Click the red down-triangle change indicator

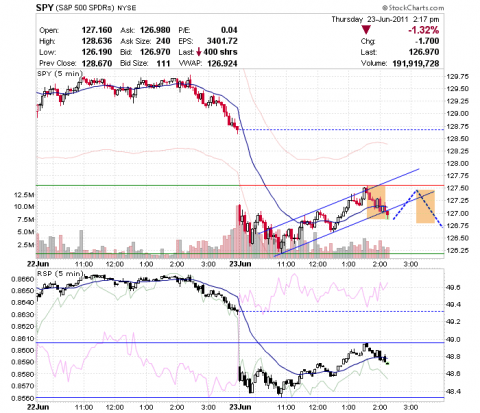click(366, 30)
